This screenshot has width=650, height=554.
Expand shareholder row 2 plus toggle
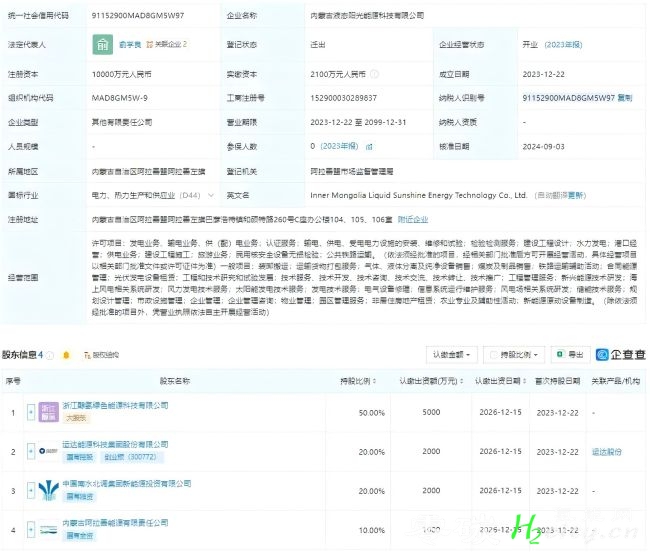point(31,451)
